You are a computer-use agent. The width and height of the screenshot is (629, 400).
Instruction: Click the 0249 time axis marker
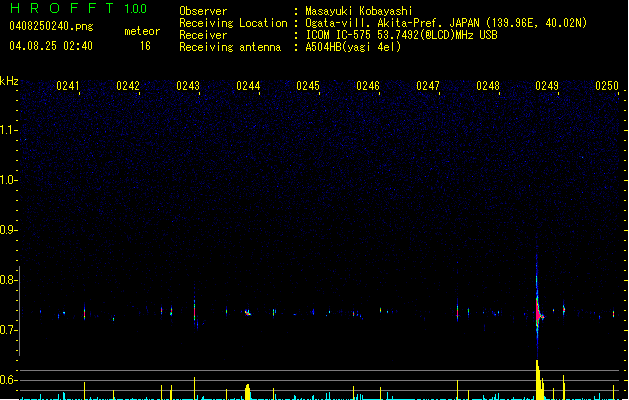click(547, 86)
